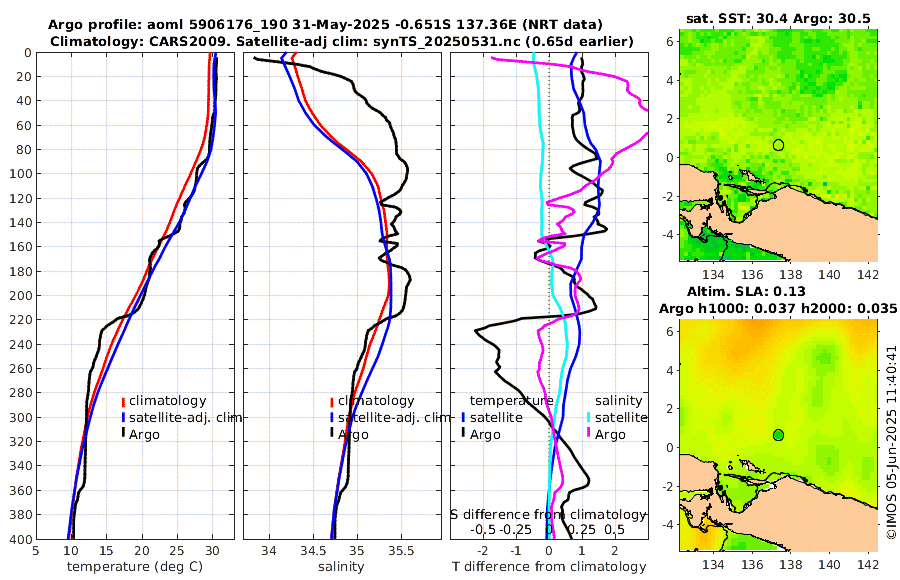The width and height of the screenshot is (900, 580).
Task: Click 'Argo h1000: 0.037 h2000: 0.035' text
Action: coord(778,309)
